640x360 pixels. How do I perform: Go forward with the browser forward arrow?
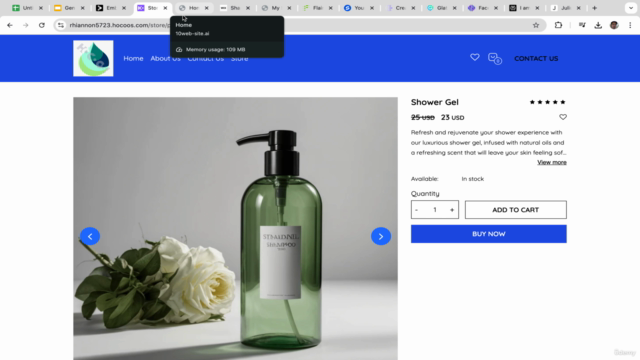(26, 25)
